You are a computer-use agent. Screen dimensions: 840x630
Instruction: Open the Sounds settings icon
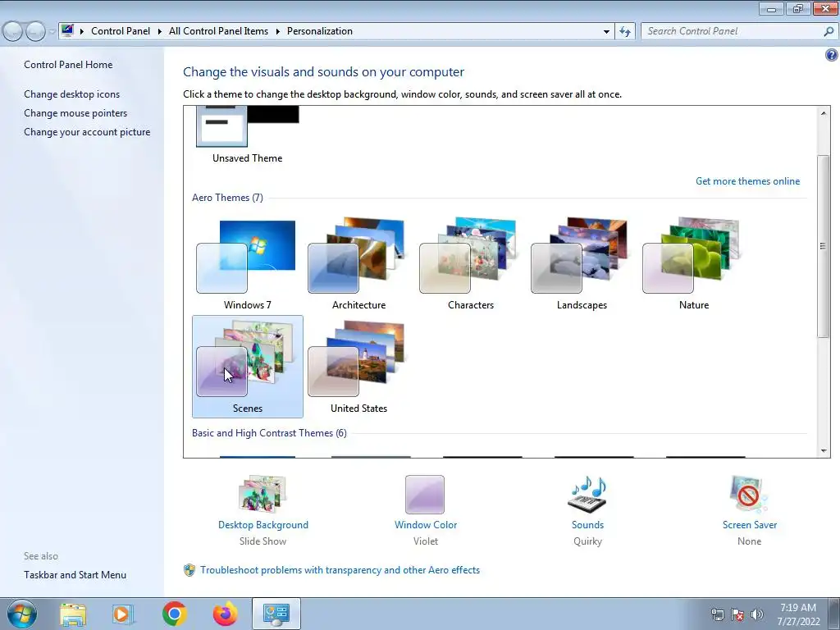(587, 494)
